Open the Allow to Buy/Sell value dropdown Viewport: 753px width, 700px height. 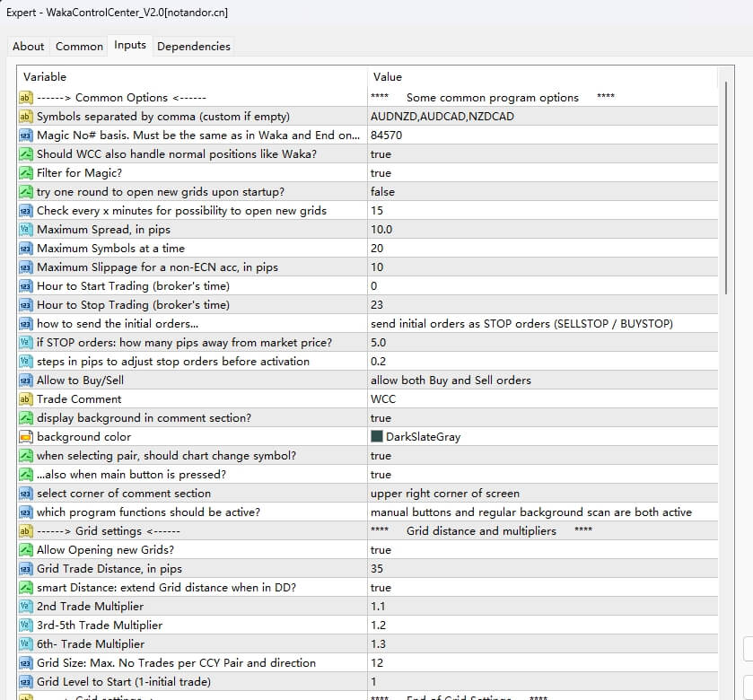[451, 381]
